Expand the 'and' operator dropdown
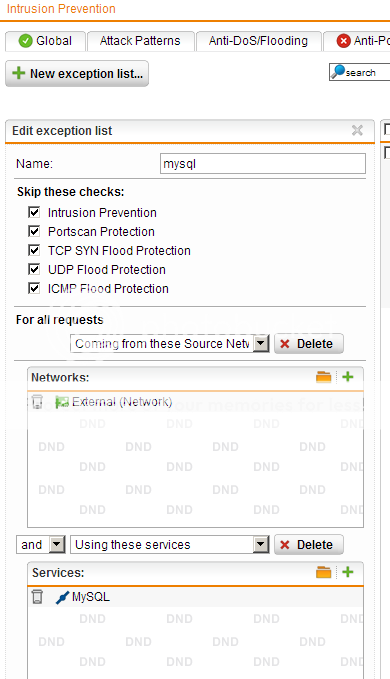Image resolution: width=390 pixels, height=679 pixels. [41, 544]
